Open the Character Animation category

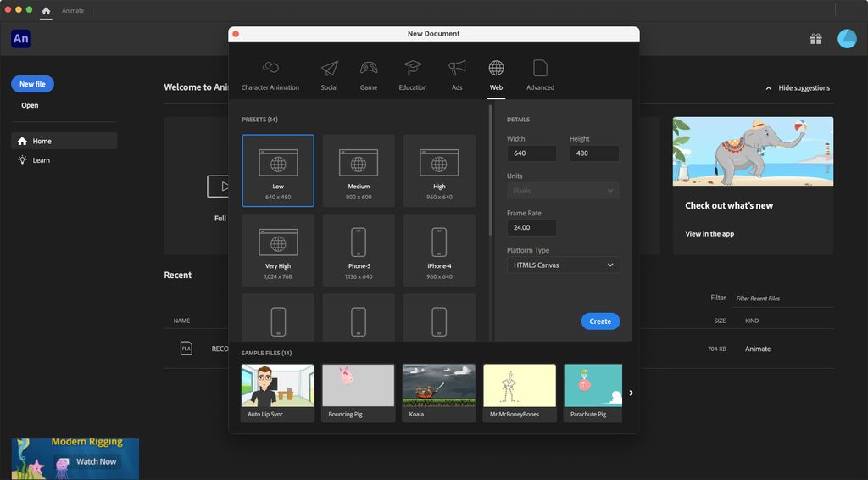pos(270,75)
